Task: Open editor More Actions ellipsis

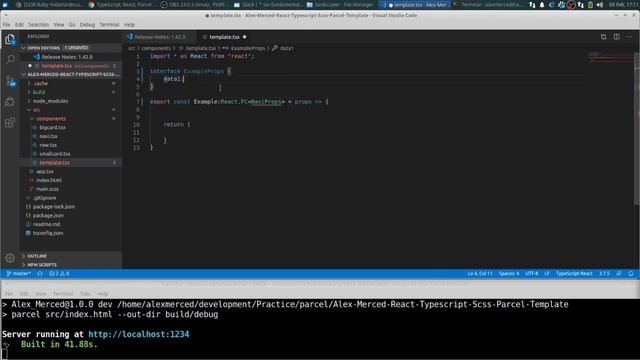Action: 629,37
